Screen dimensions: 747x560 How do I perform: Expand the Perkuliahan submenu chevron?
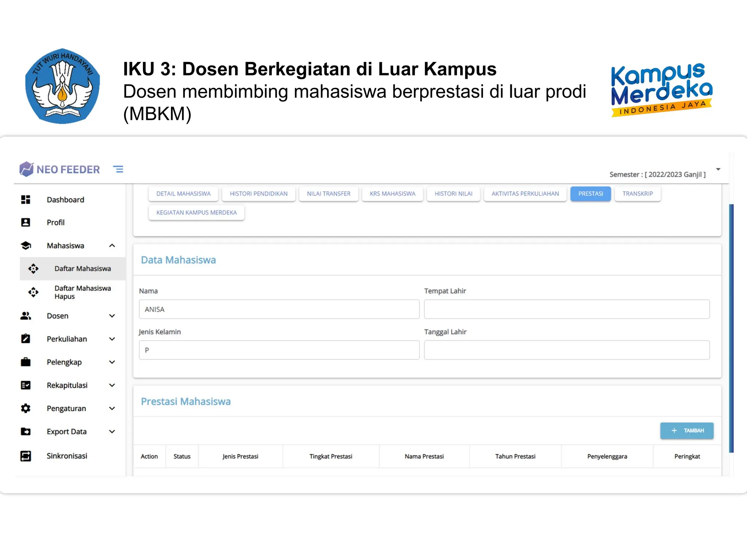tap(112, 339)
